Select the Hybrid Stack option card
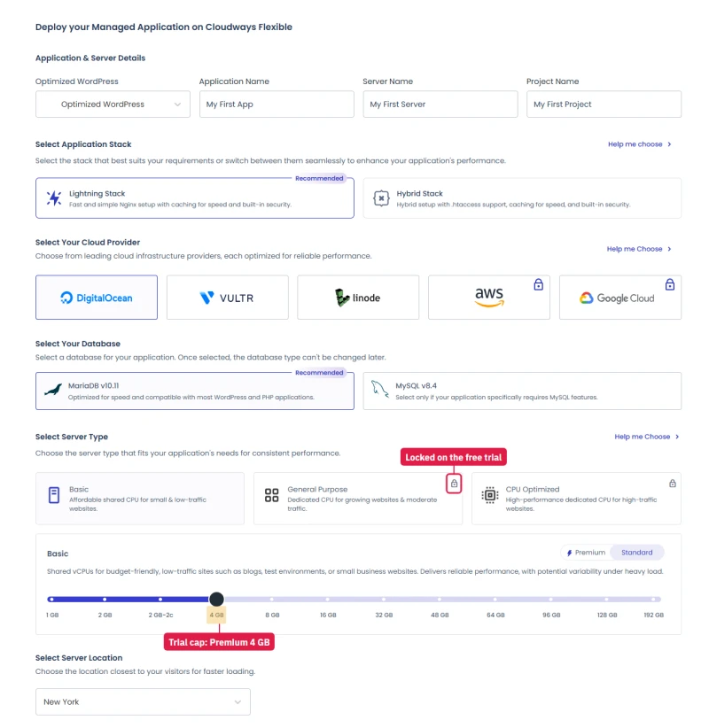The width and height of the screenshot is (709, 728). 522,197
